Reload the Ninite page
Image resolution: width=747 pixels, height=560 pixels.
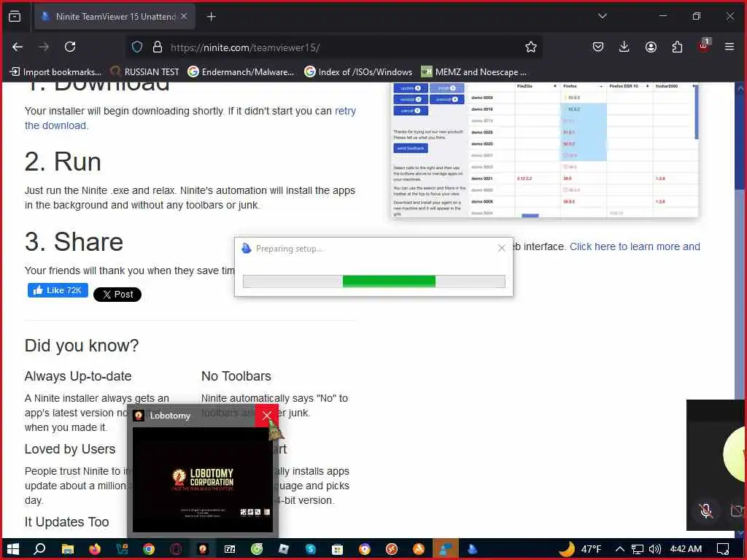click(70, 47)
